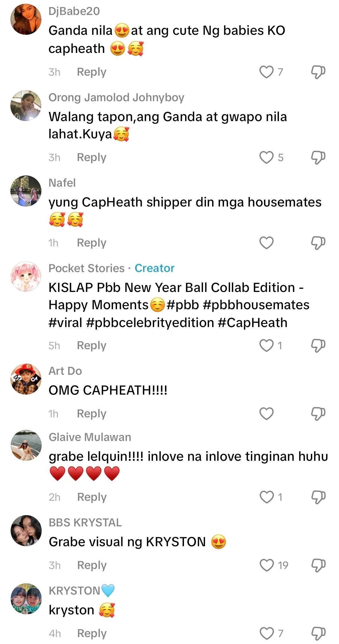Open #pbbhousemates hashtag in creator comment
The height and width of the screenshot is (644, 339).
pyautogui.click(x=256, y=305)
